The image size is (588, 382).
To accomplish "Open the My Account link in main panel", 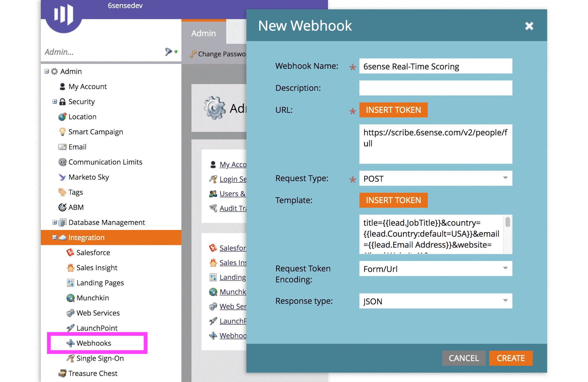I will (233, 165).
